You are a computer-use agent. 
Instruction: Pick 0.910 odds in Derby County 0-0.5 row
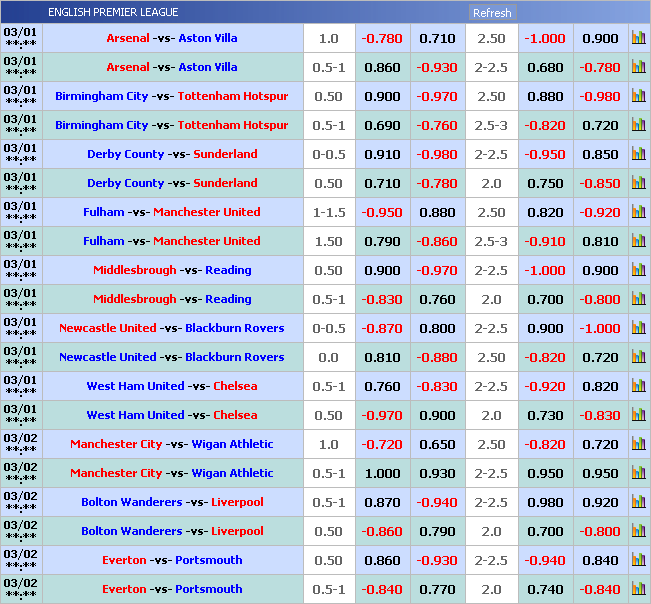coord(382,155)
